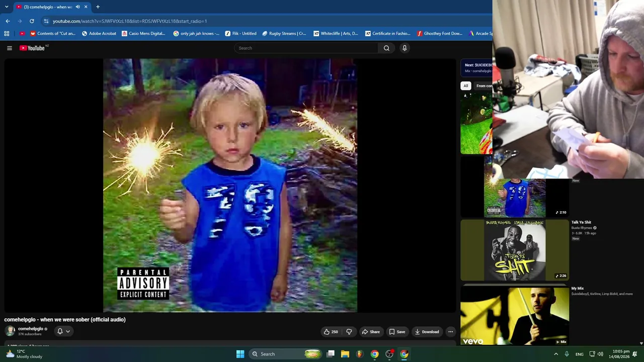This screenshot has height=362, width=644.
Task: Open the comehelpglo channel avatar
Action: tap(10, 331)
